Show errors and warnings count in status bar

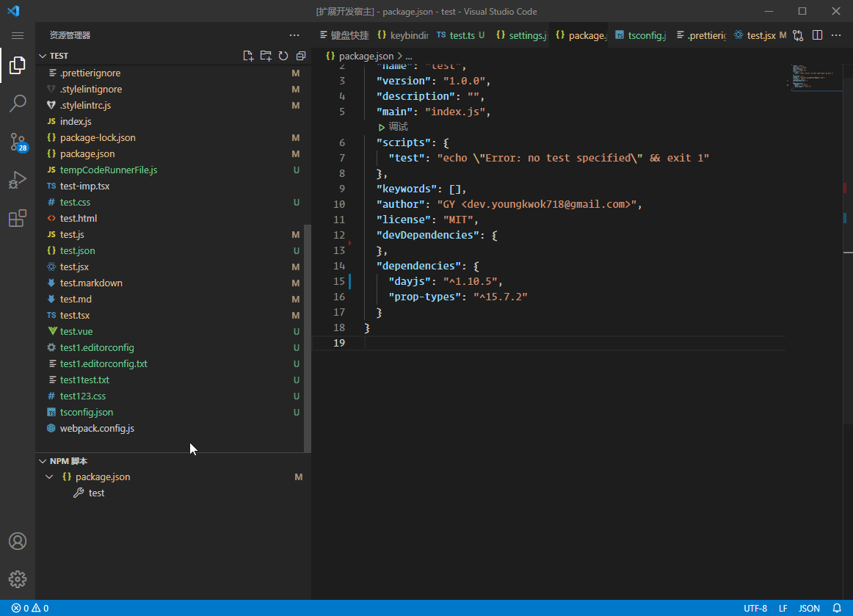pos(31,609)
